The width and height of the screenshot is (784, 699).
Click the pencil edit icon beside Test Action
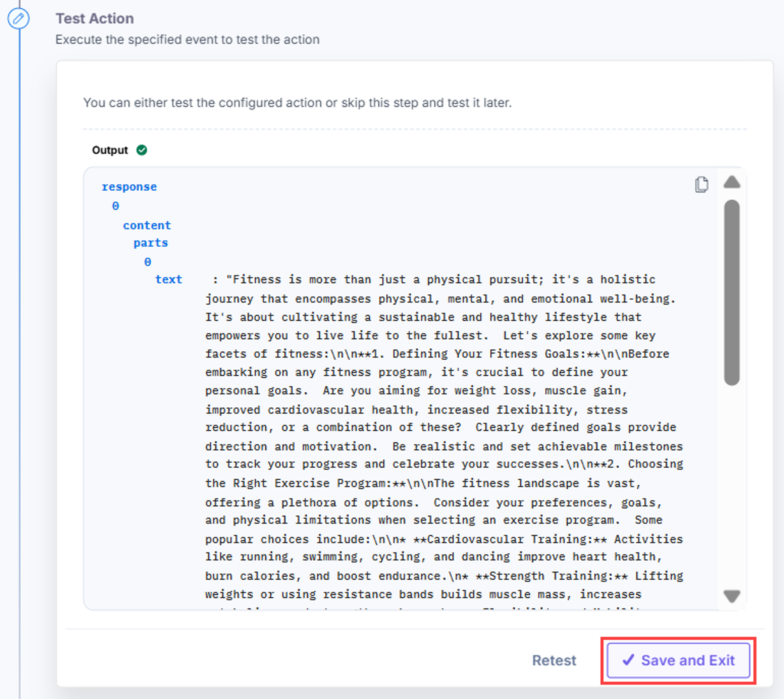tap(18, 18)
